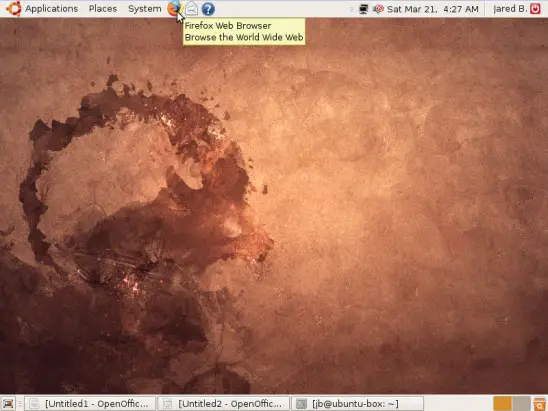The image size is (548, 411).
Task: Click the panel drag handle beside Untitled1
Action: tap(20, 404)
